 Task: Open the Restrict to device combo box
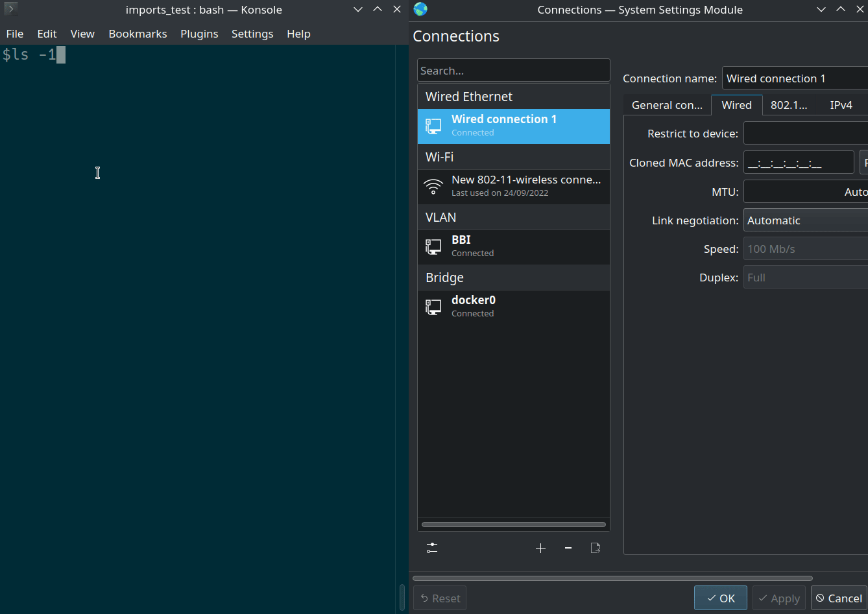805,134
